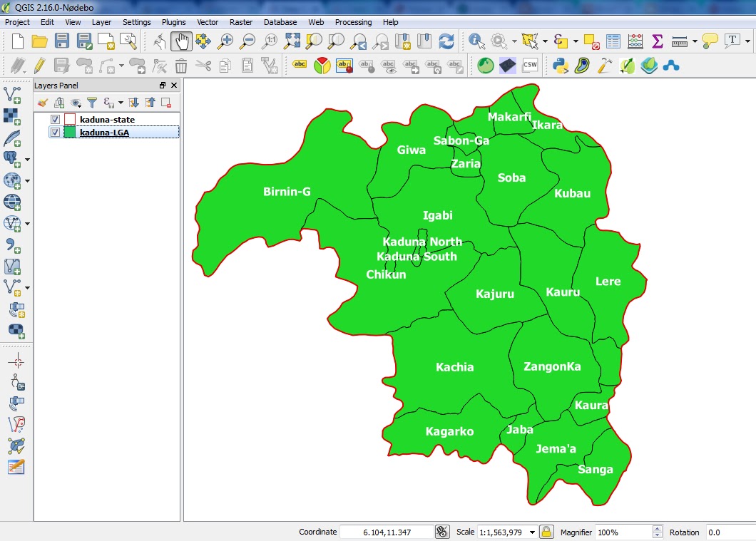Uncheck kaduna-state layer visibility
Screen dimensions: 756x541
(x=55, y=119)
